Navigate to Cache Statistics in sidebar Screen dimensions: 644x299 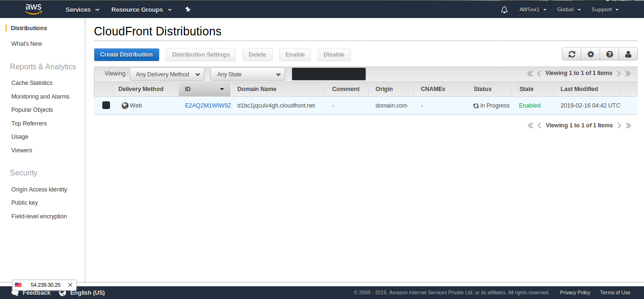click(32, 83)
